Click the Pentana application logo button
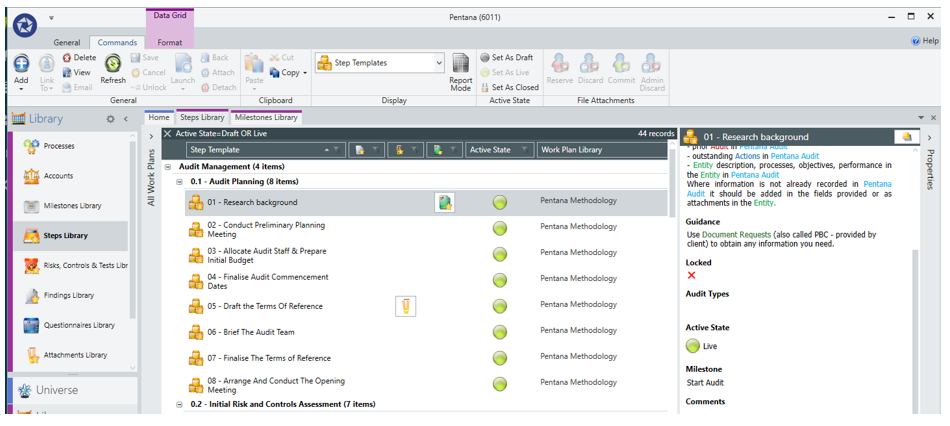Screen dimensions: 950x426 tap(25, 25)
